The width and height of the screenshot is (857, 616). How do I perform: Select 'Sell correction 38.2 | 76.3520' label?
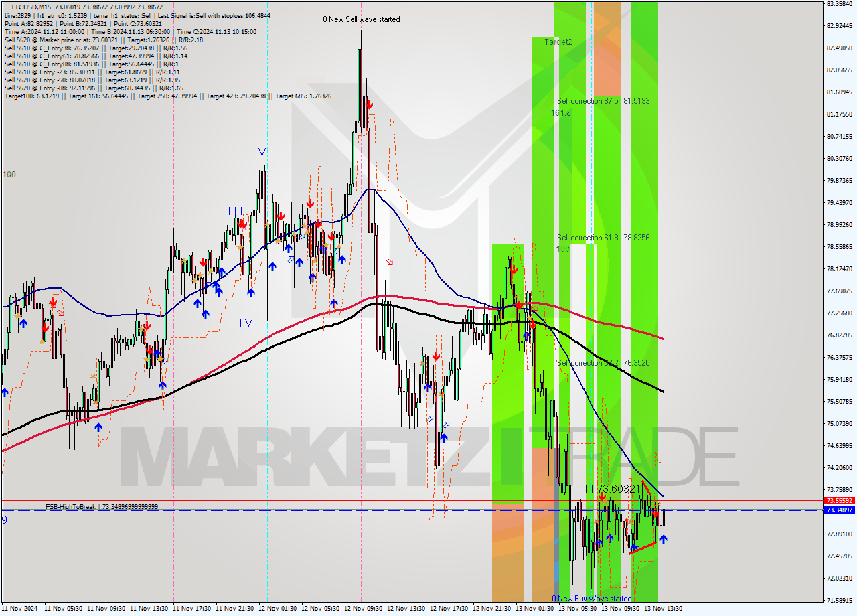tap(603, 363)
